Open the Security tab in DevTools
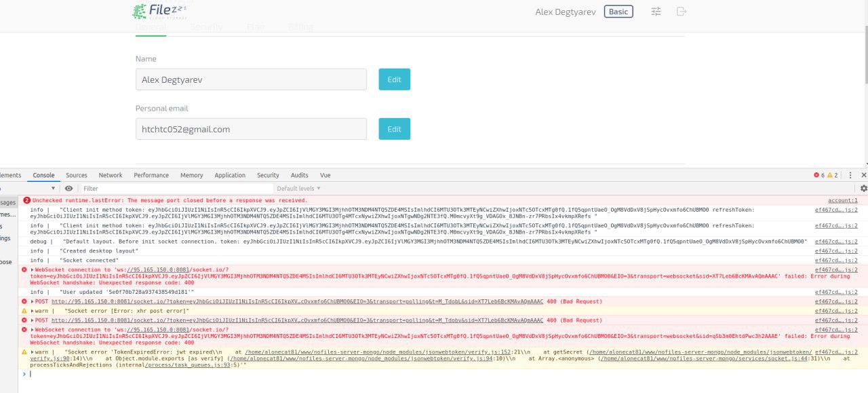This screenshot has width=868, height=393. pyautogui.click(x=268, y=175)
